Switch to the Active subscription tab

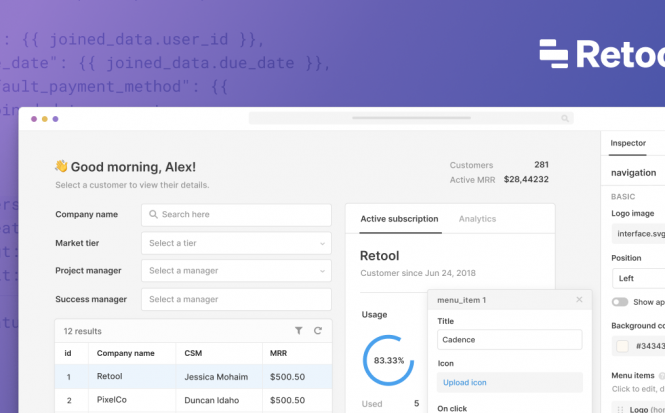pos(399,219)
